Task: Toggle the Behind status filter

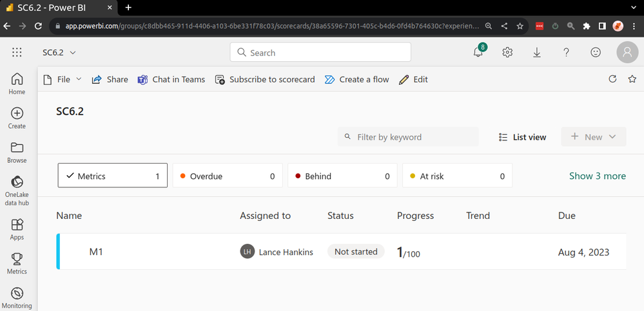Action: (x=342, y=176)
